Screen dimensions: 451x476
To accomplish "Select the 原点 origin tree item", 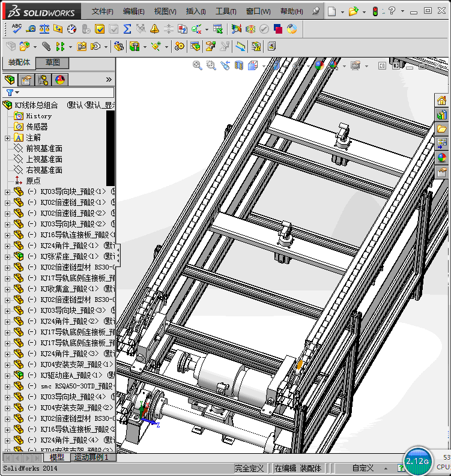I will (x=33, y=181).
